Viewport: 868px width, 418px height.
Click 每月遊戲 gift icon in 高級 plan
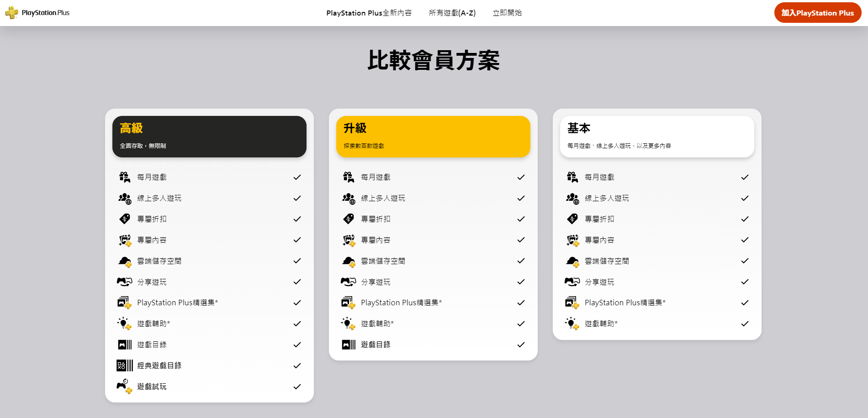click(125, 177)
